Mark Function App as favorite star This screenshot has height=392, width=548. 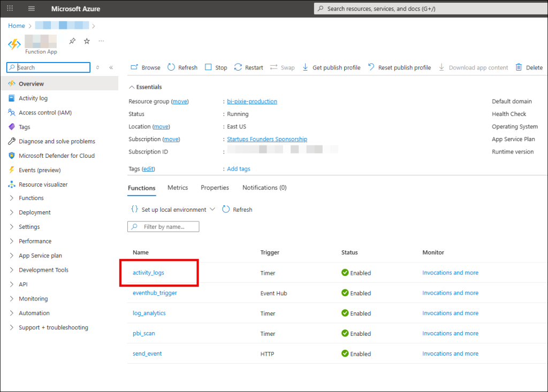pos(87,41)
